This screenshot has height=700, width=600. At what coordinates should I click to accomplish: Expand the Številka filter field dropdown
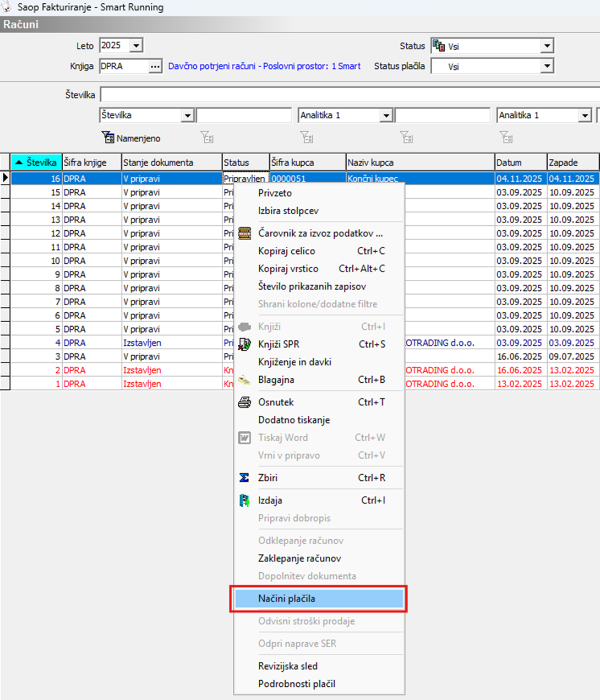tap(188, 115)
